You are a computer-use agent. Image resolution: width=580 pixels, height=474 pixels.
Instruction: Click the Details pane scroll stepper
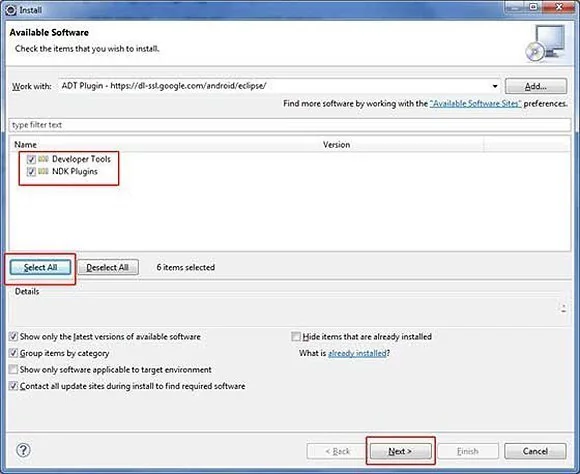pyautogui.click(x=563, y=309)
